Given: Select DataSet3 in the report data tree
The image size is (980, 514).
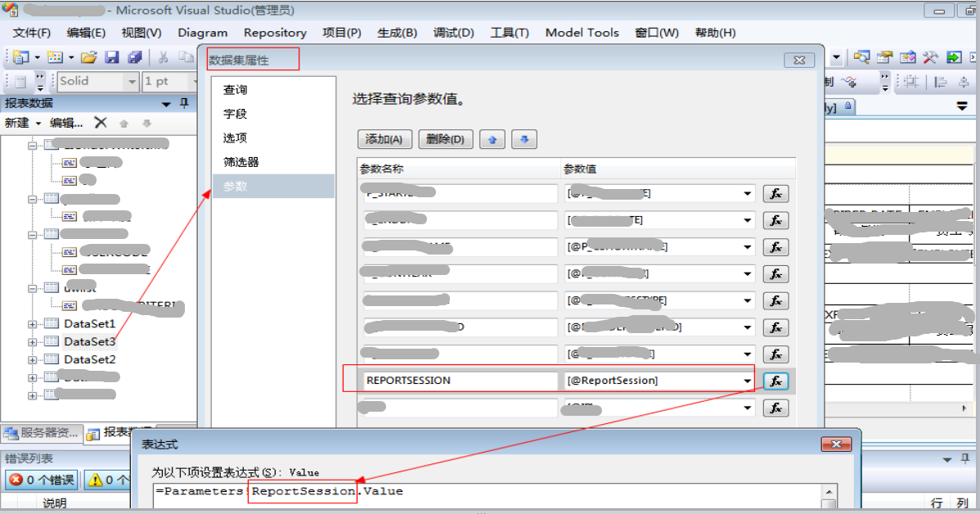Looking at the screenshot, I should coord(89,341).
